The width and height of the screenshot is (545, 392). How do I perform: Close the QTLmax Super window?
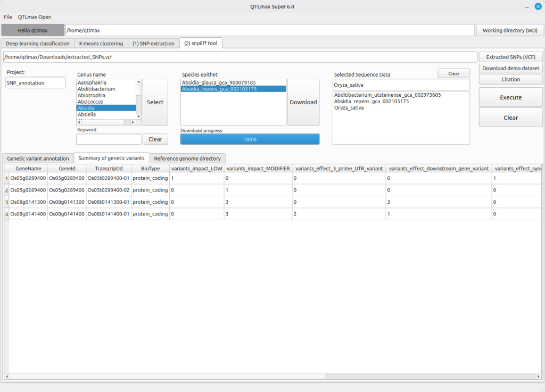coord(537,6)
